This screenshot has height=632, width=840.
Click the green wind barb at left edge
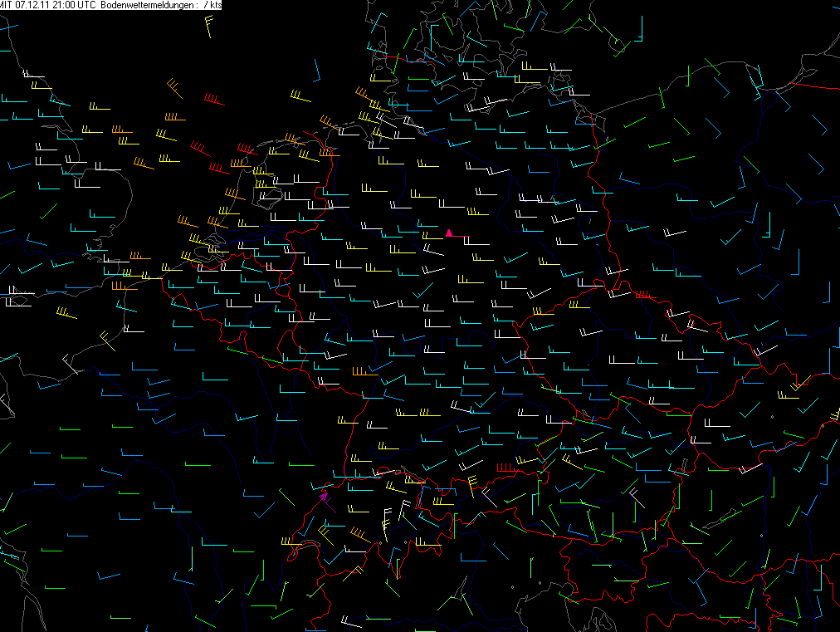pos(7,196)
